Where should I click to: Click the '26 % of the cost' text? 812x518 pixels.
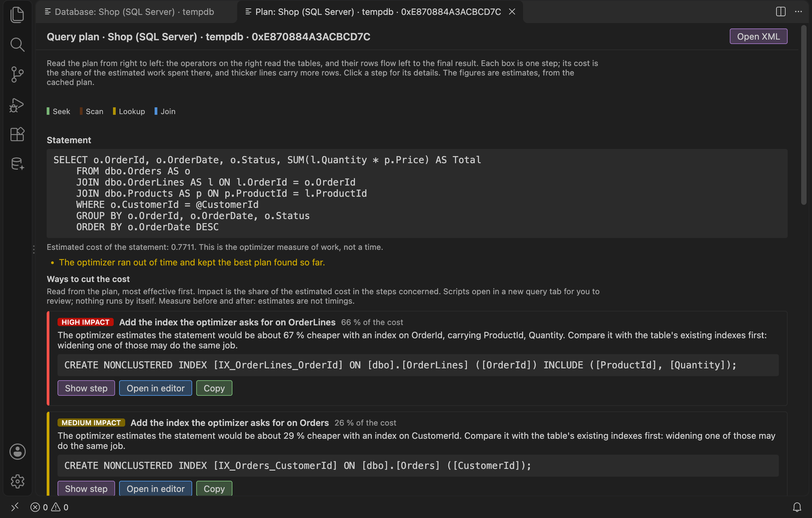coord(365,423)
